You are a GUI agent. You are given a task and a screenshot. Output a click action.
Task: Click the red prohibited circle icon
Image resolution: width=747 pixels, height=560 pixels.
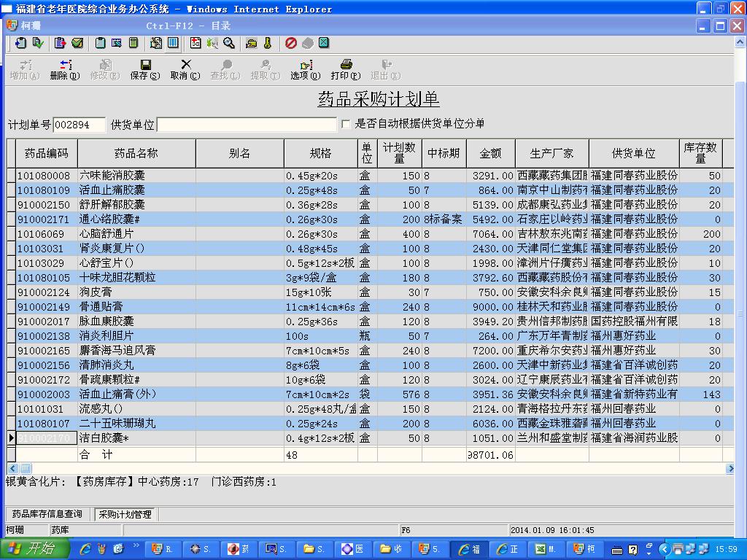(290, 43)
